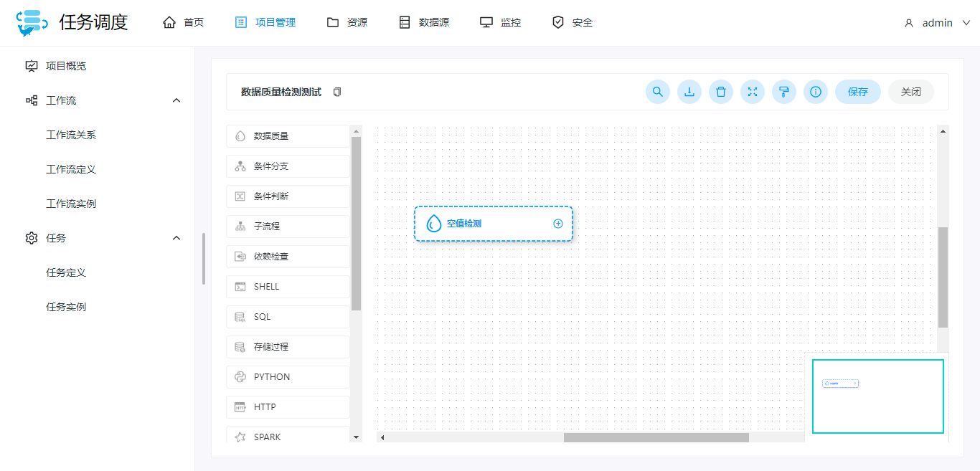980x471 pixels.
Task: Copy workflow name using copy icon
Action: [337, 92]
